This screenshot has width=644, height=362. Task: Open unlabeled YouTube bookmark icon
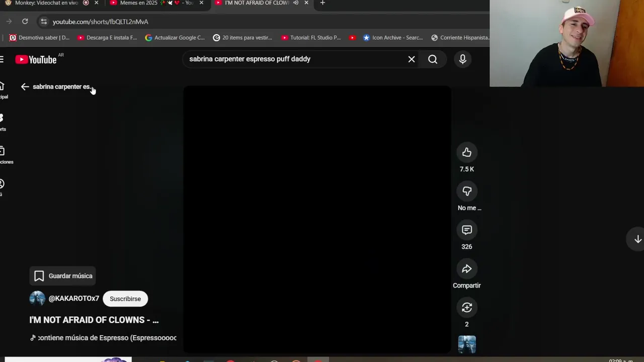(352, 38)
